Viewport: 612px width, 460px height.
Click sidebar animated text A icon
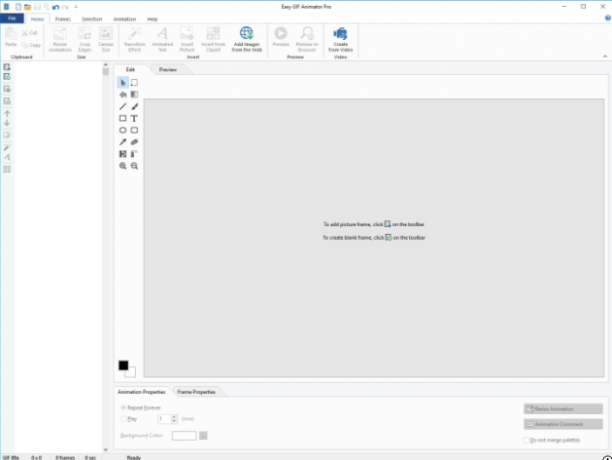[7, 157]
